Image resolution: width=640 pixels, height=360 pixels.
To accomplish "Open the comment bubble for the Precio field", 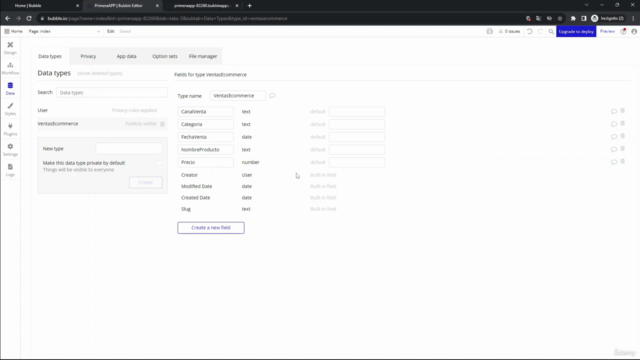I will (613, 162).
